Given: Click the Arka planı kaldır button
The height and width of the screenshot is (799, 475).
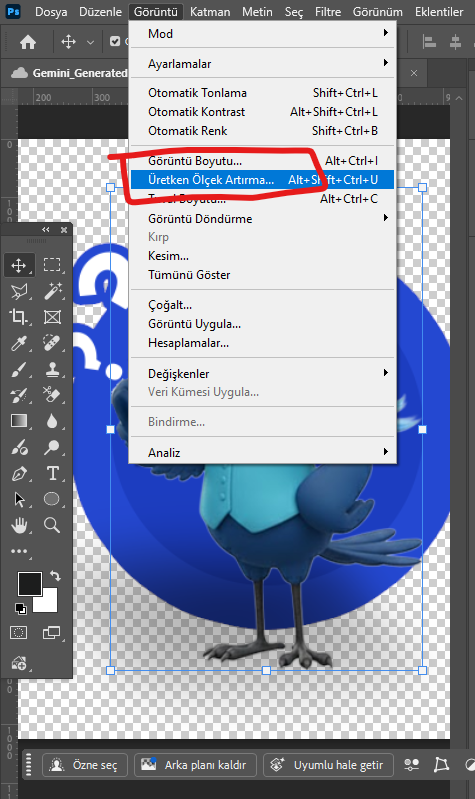Looking at the screenshot, I should [x=195, y=765].
